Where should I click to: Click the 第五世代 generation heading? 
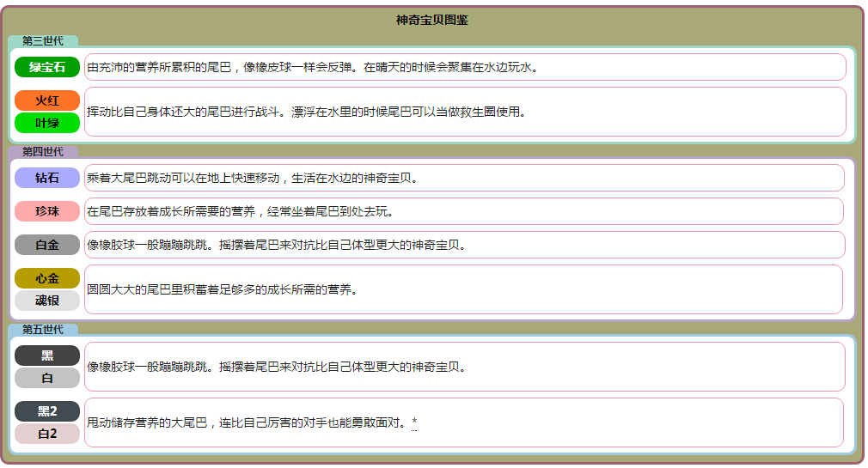pos(43,330)
